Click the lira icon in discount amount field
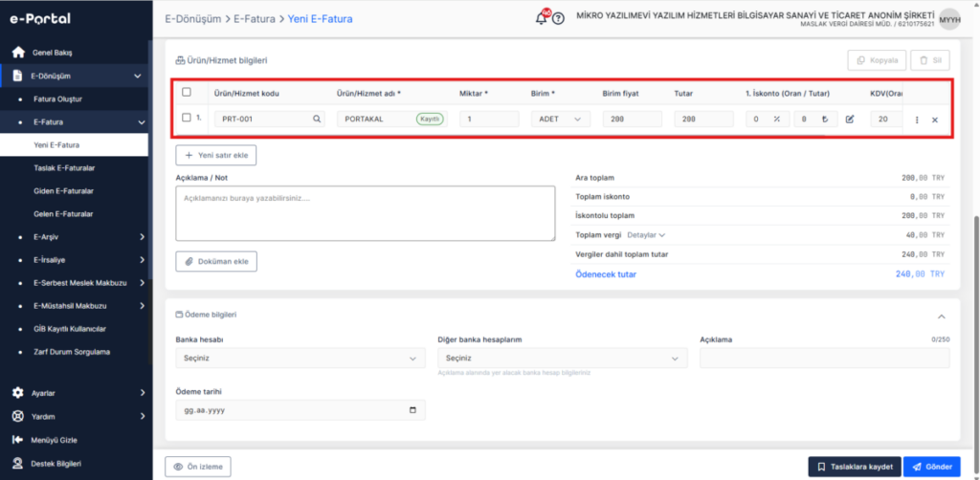 pyautogui.click(x=825, y=120)
